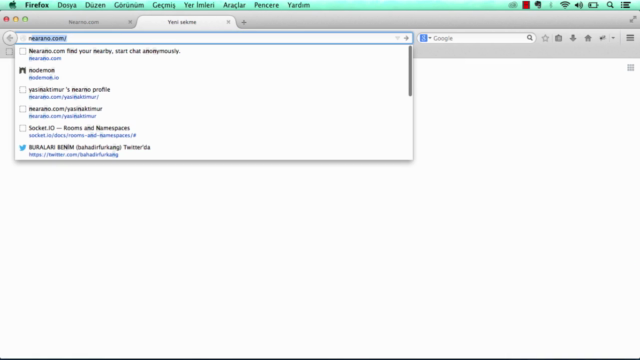
Task: Open the Yer İmleri menu
Action: [x=199, y=5]
